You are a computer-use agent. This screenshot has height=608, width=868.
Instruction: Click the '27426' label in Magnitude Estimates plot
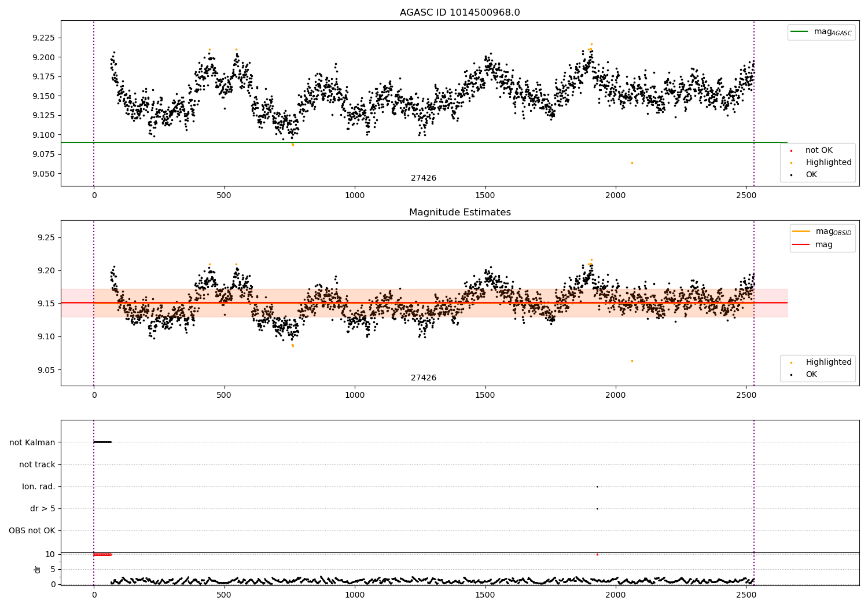(x=424, y=378)
